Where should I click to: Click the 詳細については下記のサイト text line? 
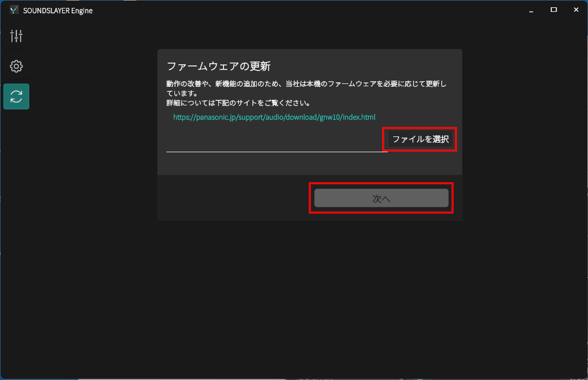[238, 103]
